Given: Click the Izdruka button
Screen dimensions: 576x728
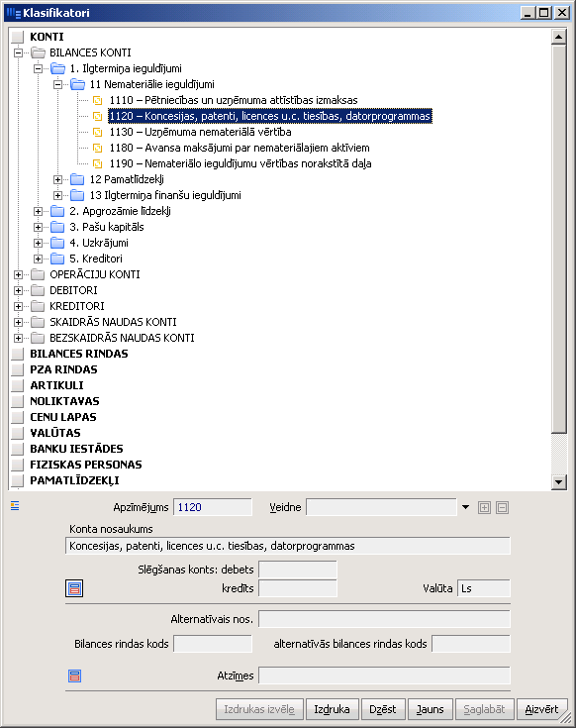Looking at the screenshot, I should pos(333,709).
